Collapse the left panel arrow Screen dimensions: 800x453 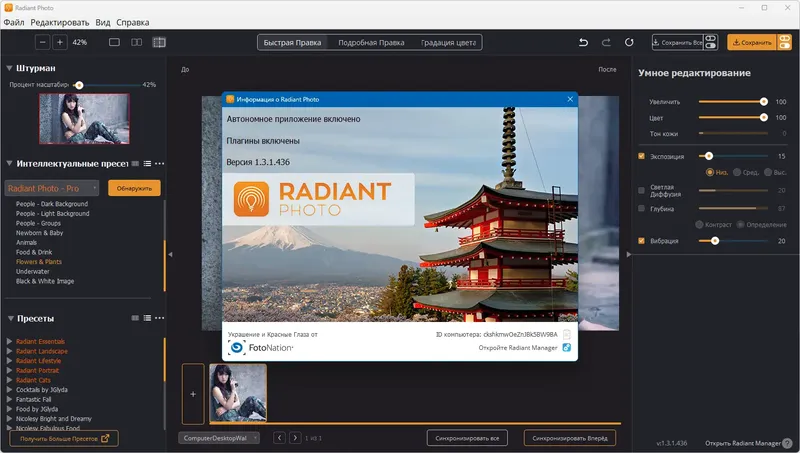pyautogui.click(x=170, y=254)
